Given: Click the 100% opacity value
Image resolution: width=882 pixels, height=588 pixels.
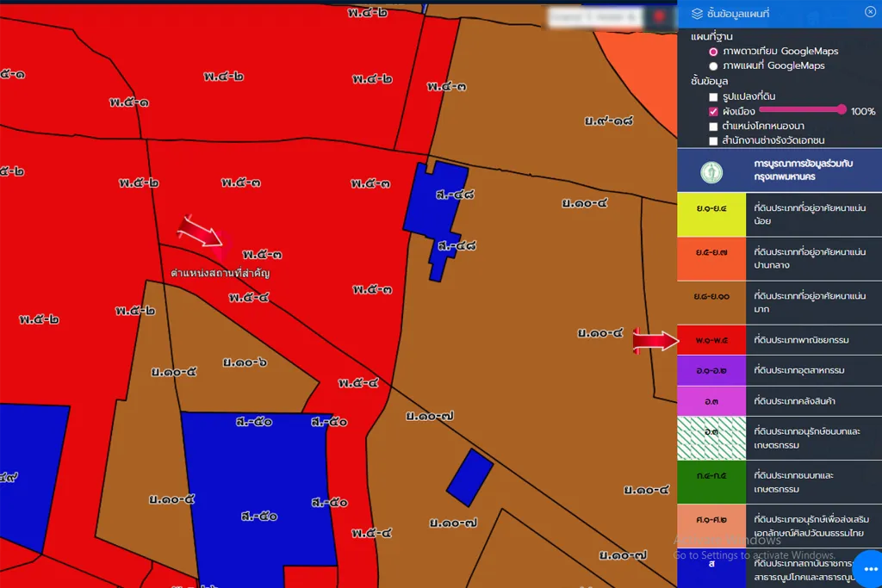Looking at the screenshot, I should (x=863, y=111).
